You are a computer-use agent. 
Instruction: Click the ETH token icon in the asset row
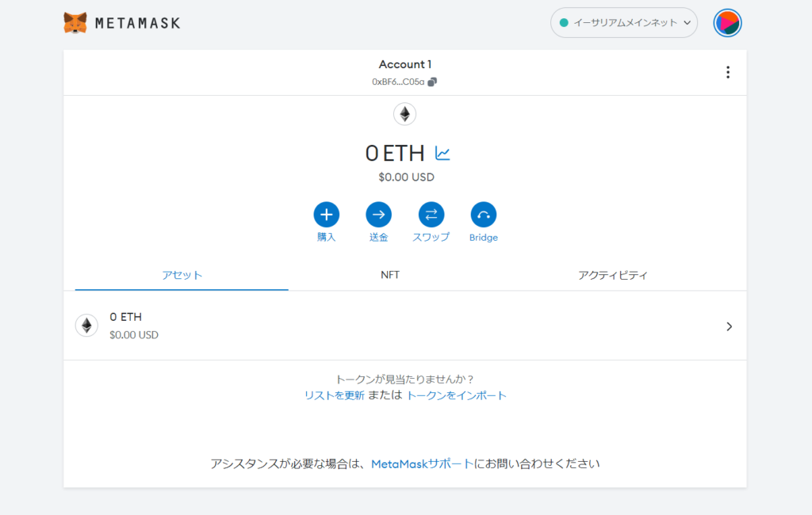pos(86,326)
